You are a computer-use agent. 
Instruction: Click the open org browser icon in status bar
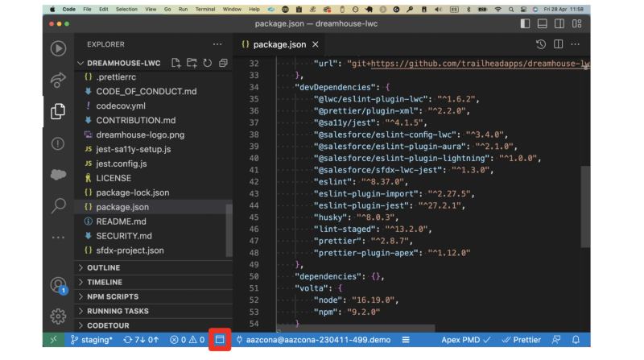point(220,340)
